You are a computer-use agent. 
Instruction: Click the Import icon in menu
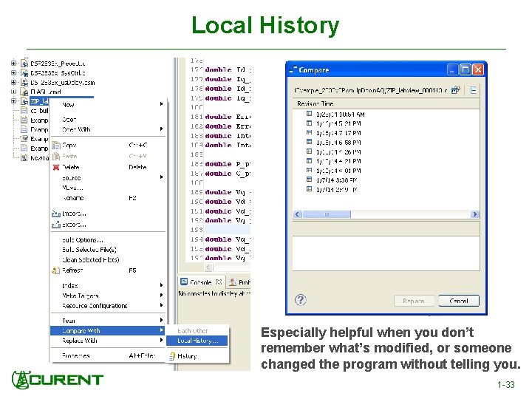pyautogui.click(x=56, y=214)
